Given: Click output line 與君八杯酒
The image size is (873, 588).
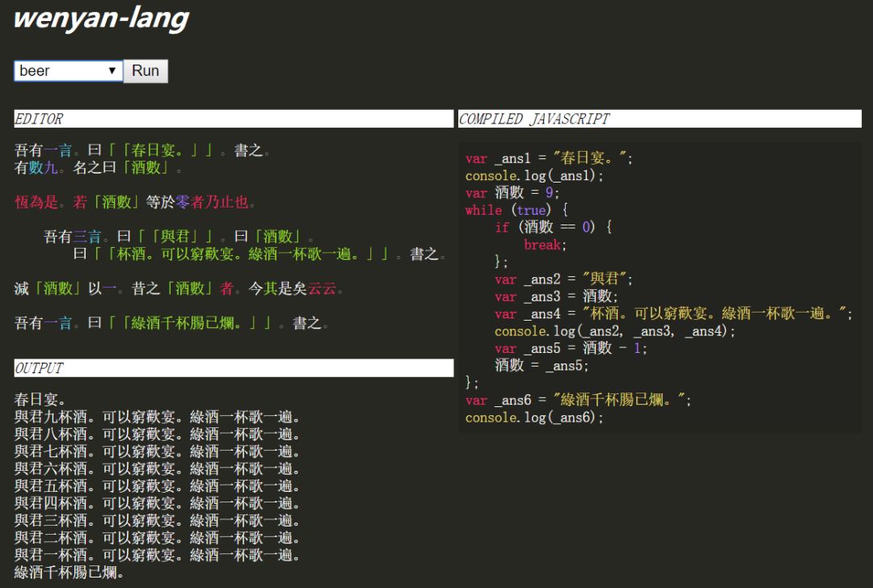Looking at the screenshot, I should click(x=158, y=434).
